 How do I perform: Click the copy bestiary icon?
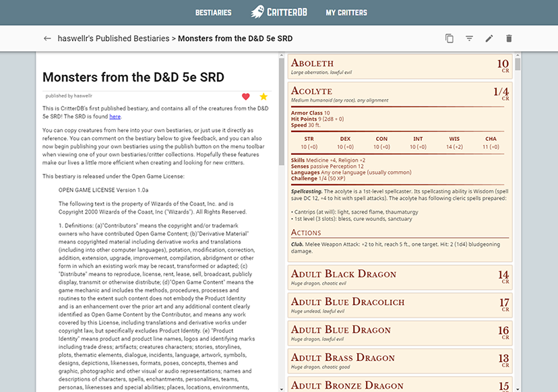pos(449,38)
